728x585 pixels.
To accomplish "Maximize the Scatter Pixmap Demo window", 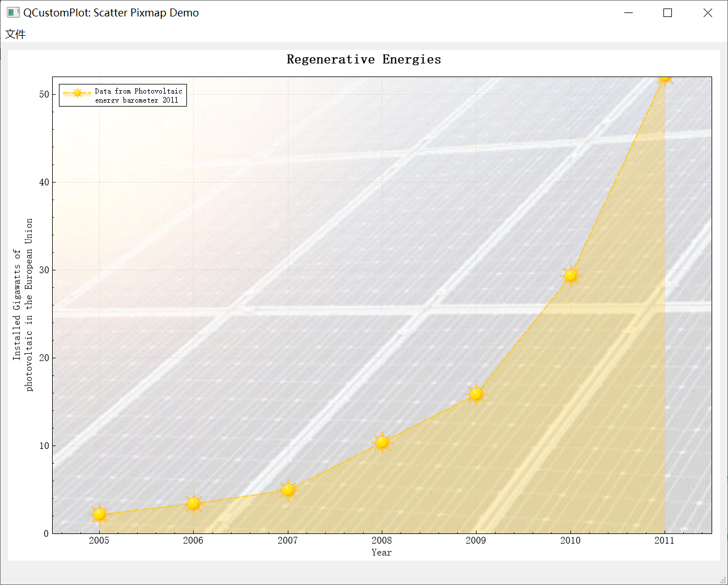I will coord(668,12).
